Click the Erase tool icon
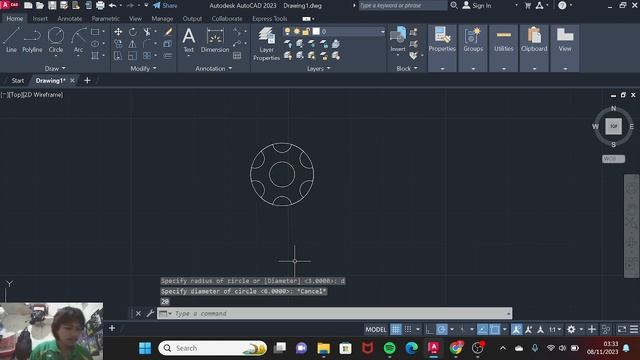The width and height of the screenshot is (640, 360). click(168, 31)
